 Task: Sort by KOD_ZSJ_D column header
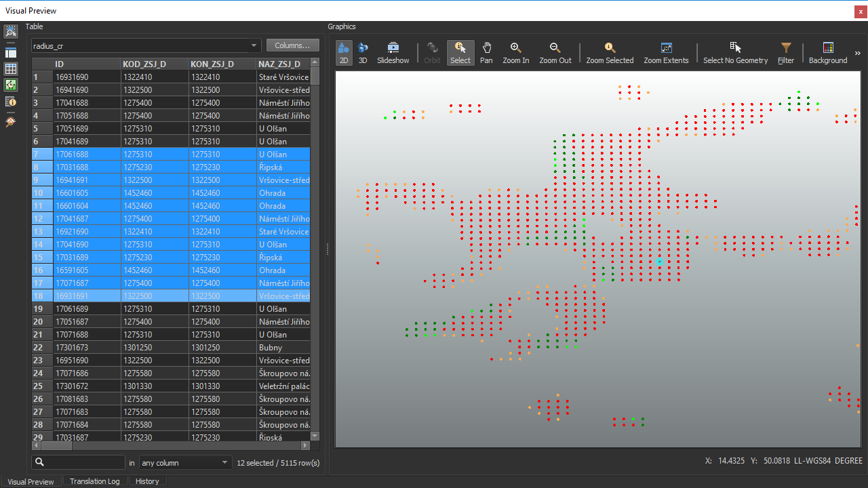pyautogui.click(x=155, y=64)
